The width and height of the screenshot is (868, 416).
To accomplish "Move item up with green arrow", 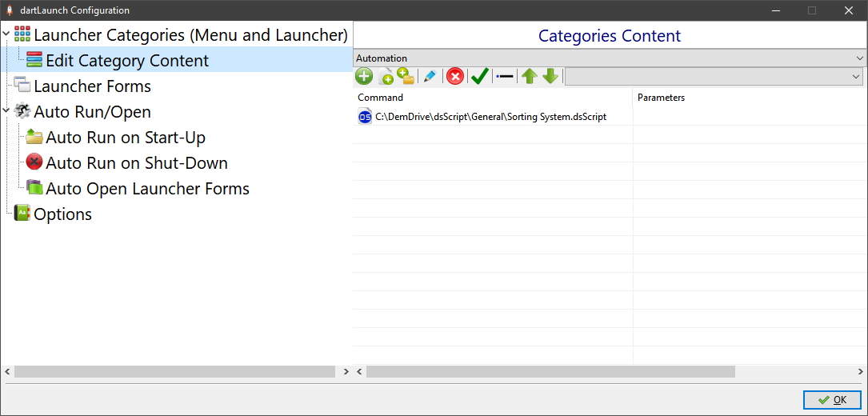I will (x=530, y=77).
